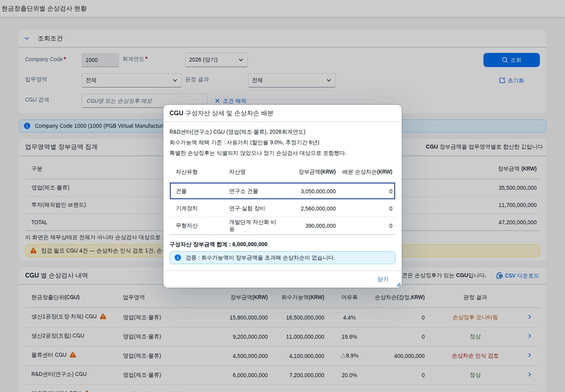The width and height of the screenshot is (565, 392).
Task: Open details arrow for 생산2공장(조립) CGU row
Action: click(x=530, y=336)
